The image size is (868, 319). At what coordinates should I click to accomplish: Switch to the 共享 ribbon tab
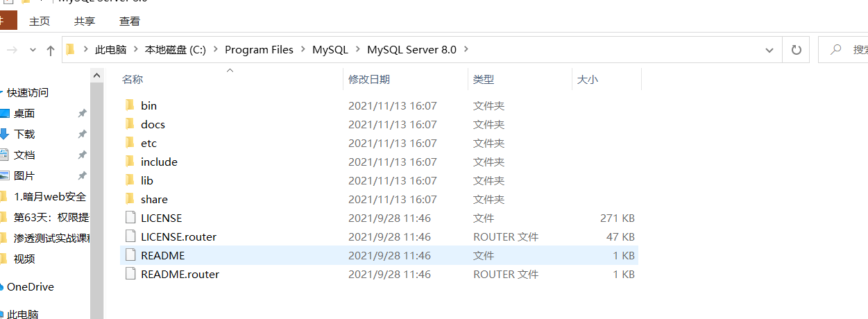coord(85,21)
